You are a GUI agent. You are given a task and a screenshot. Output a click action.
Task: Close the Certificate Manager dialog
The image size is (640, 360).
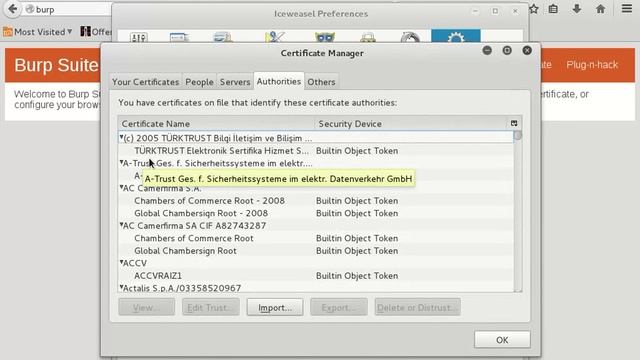tap(527, 50)
